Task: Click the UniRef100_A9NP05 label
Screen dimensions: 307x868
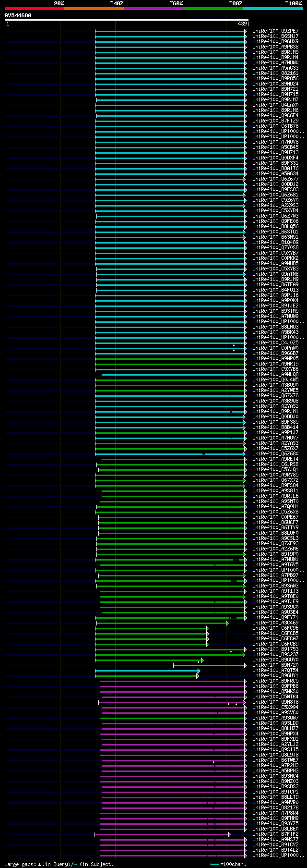Action: point(275,358)
